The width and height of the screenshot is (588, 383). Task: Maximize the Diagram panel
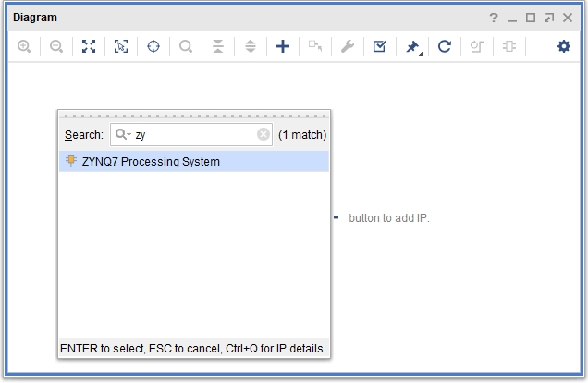tap(531, 18)
